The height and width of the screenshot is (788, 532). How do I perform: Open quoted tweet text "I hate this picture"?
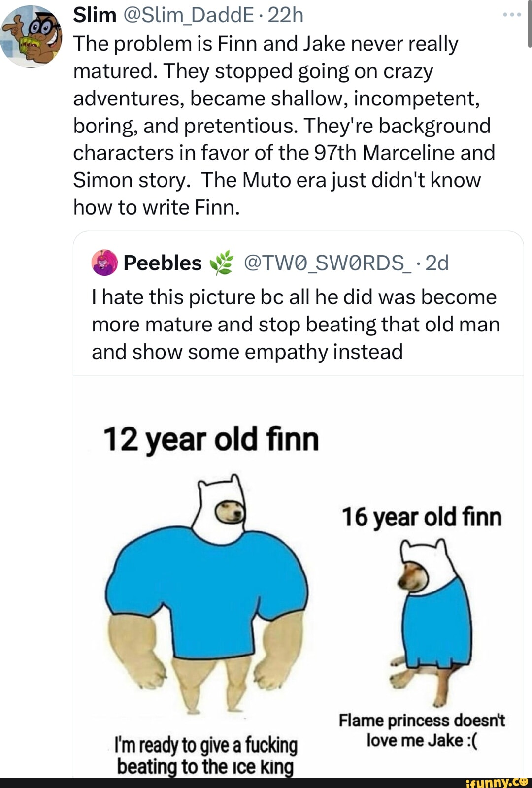[296, 325]
